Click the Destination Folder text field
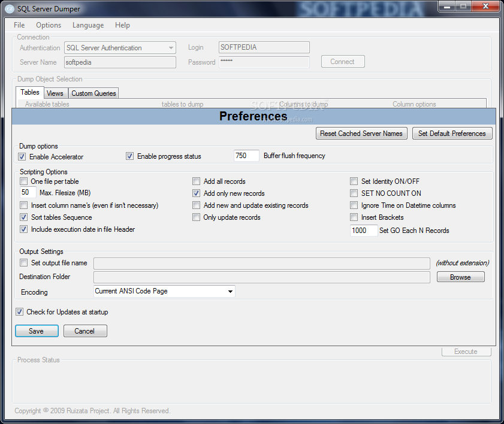504x424 pixels. [262, 277]
